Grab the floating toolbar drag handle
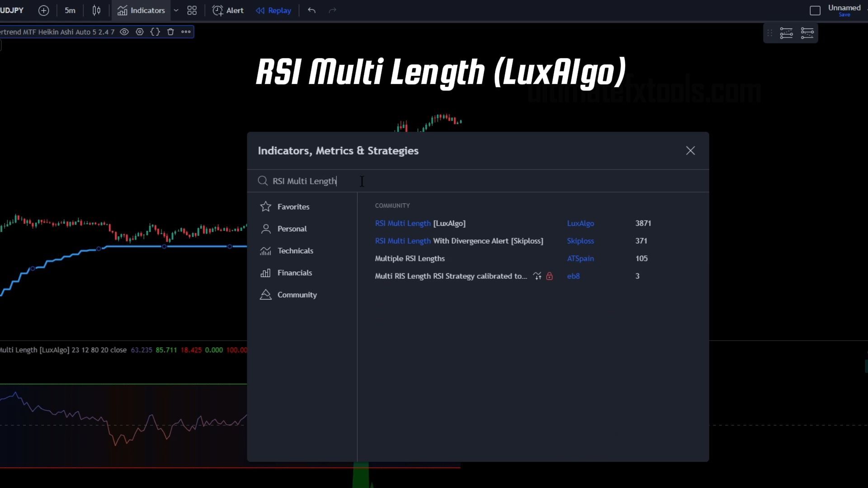 click(x=770, y=33)
